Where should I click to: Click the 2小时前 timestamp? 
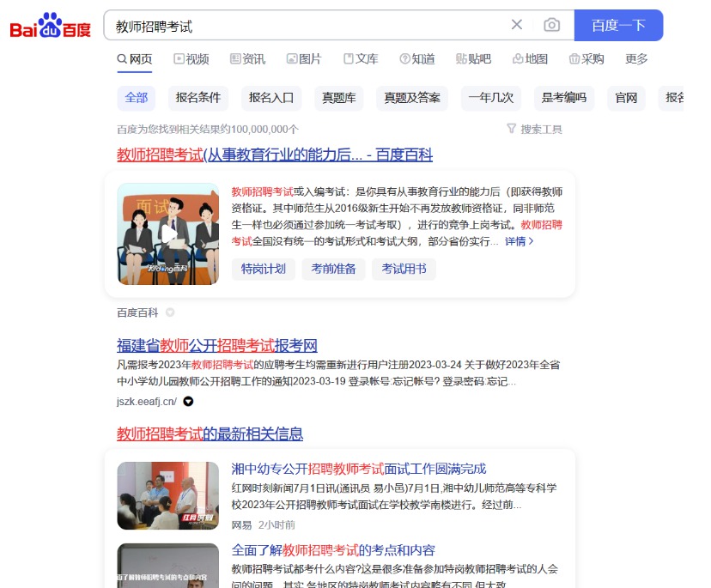[276, 525]
